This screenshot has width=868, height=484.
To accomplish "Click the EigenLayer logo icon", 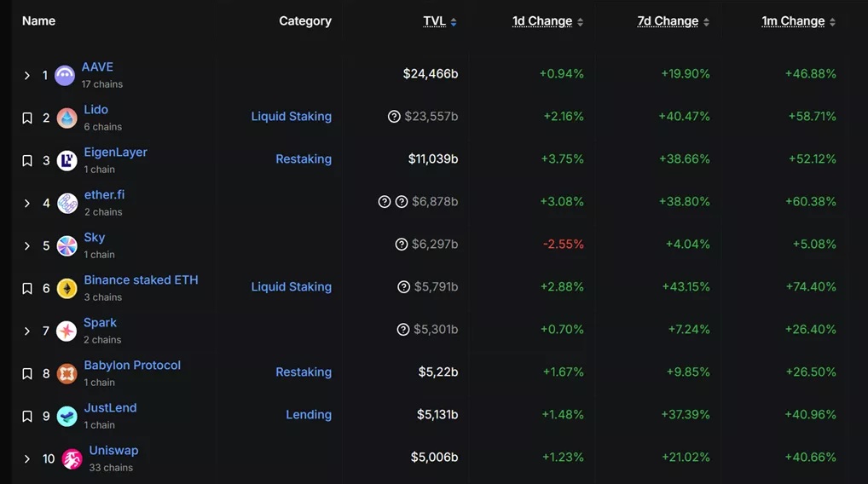I will click(x=67, y=160).
